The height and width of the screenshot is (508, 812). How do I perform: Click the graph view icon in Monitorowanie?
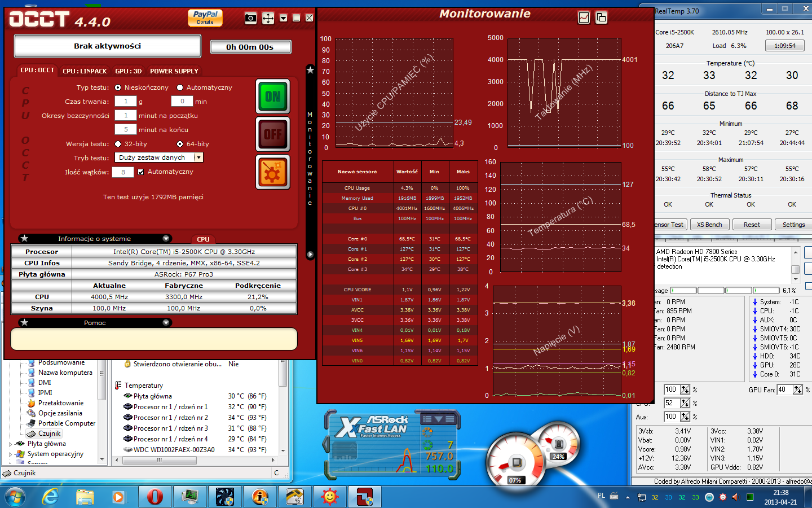click(584, 17)
